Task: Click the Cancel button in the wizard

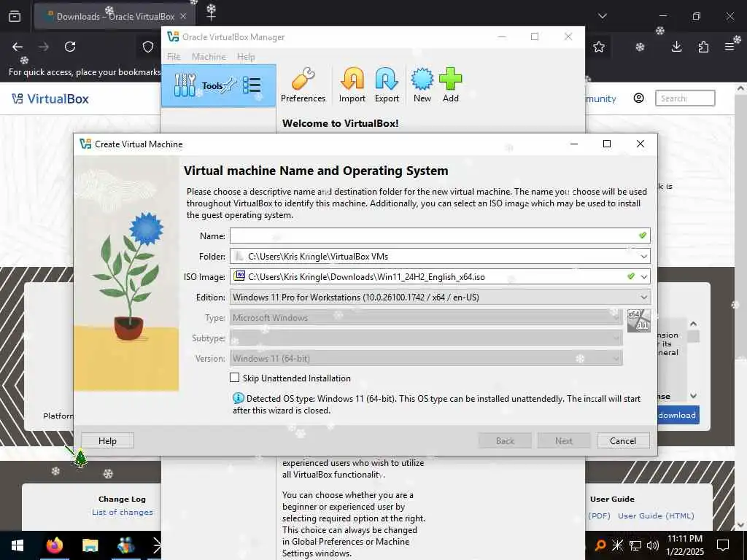Action: 623,441
